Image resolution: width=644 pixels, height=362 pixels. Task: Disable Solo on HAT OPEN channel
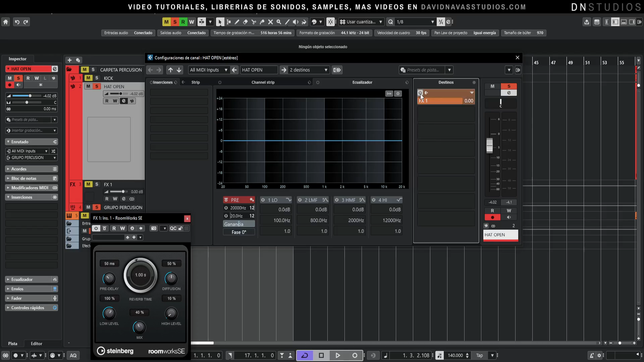tap(509, 86)
